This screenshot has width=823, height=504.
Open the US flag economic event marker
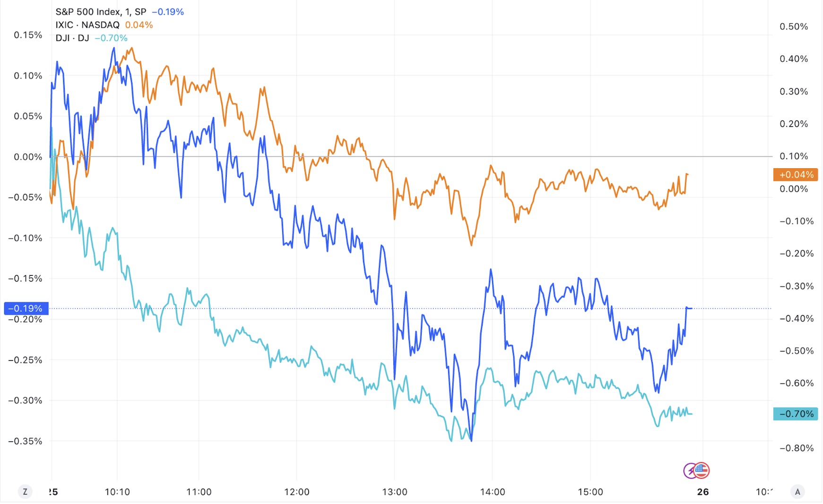tap(702, 470)
